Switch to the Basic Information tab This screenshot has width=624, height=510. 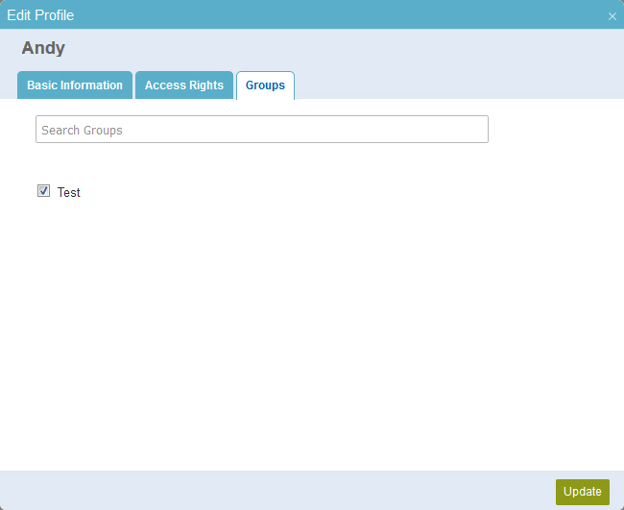click(75, 85)
